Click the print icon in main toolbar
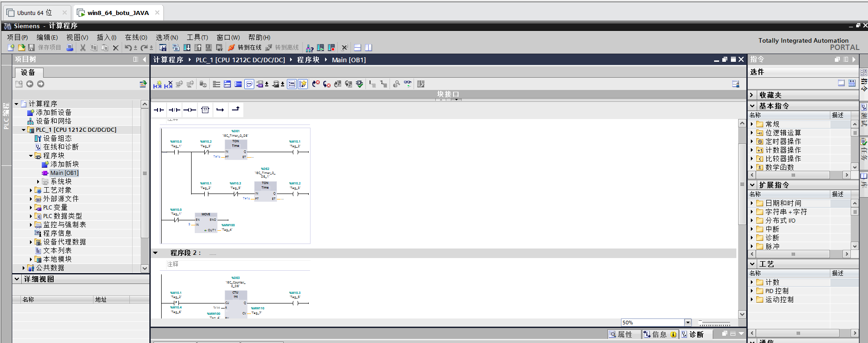868x343 pixels. click(x=70, y=48)
